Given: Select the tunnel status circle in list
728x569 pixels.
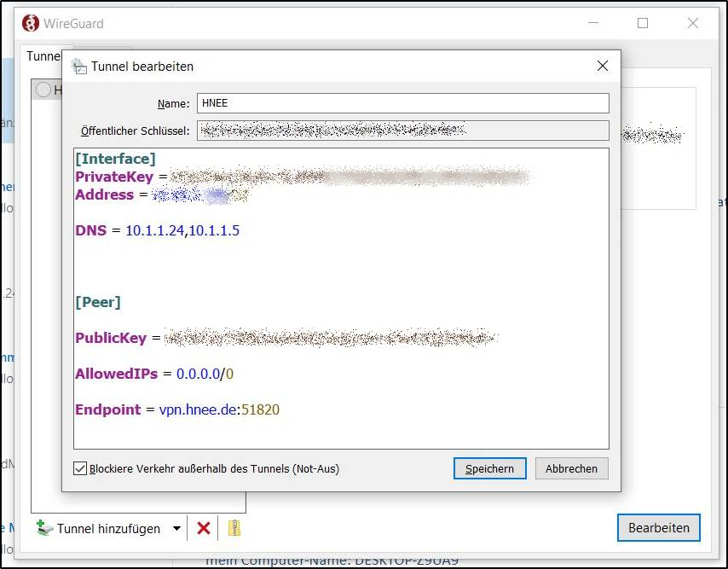Looking at the screenshot, I should pyautogui.click(x=43, y=90).
